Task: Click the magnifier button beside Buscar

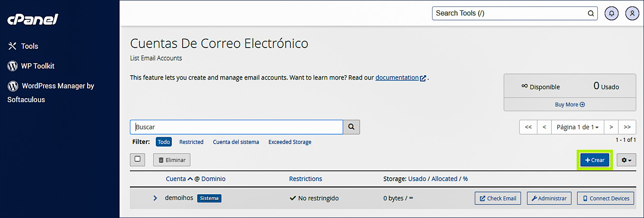Action: pos(351,127)
